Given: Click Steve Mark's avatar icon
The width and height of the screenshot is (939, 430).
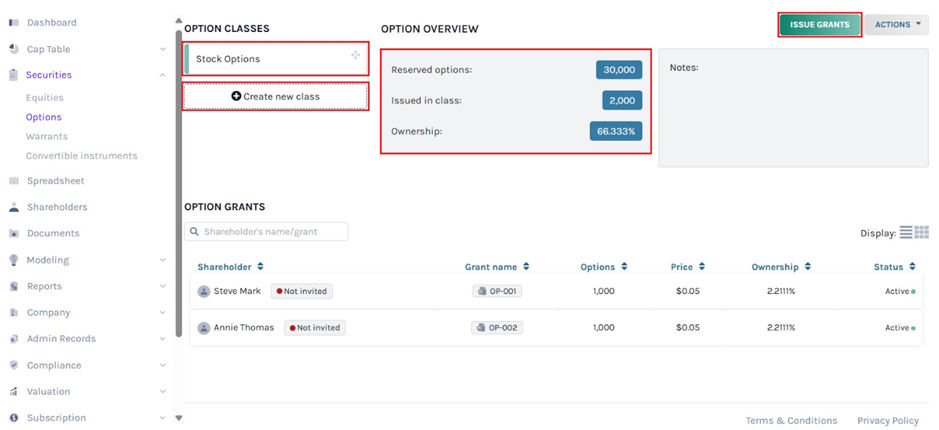Looking at the screenshot, I should click(204, 292).
